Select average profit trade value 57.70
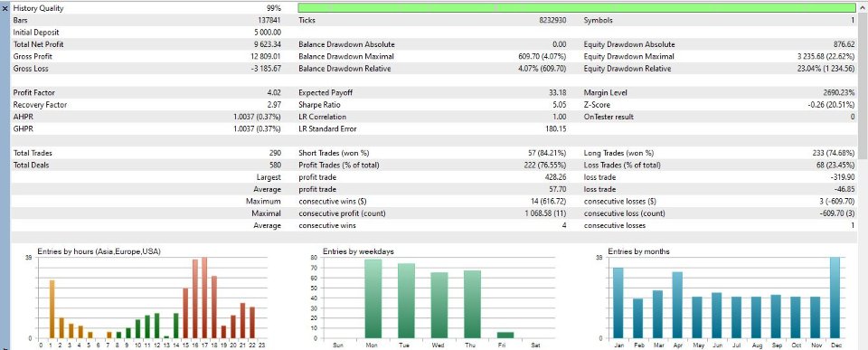The width and height of the screenshot is (868, 350). (558, 189)
